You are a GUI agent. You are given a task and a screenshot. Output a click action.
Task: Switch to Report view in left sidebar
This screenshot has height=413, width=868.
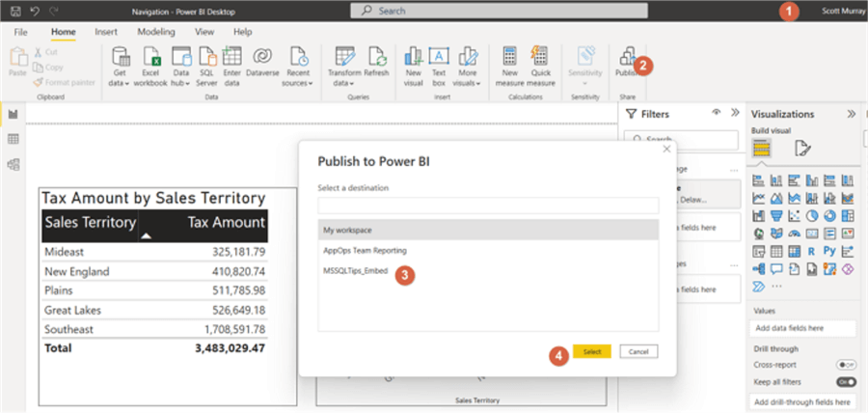point(14,114)
